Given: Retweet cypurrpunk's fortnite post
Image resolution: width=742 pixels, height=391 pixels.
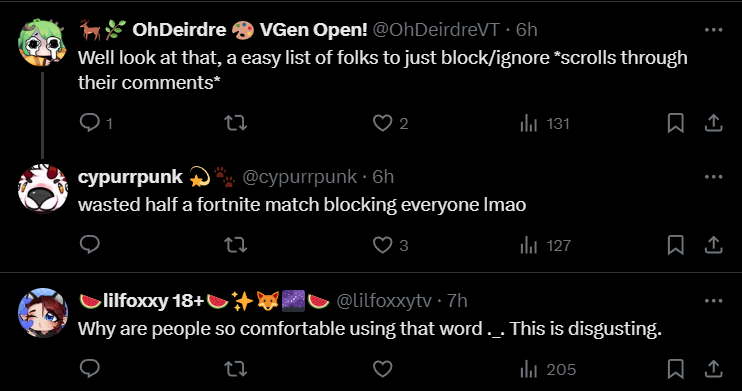Looking at the screenshot, I should click(x=235, y=245).
